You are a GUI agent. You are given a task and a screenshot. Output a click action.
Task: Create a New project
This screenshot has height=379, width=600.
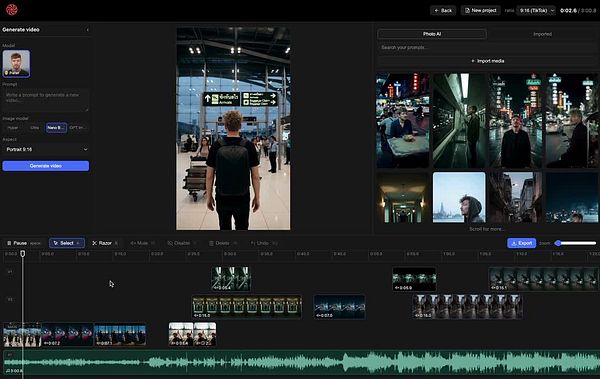(480, 10)
